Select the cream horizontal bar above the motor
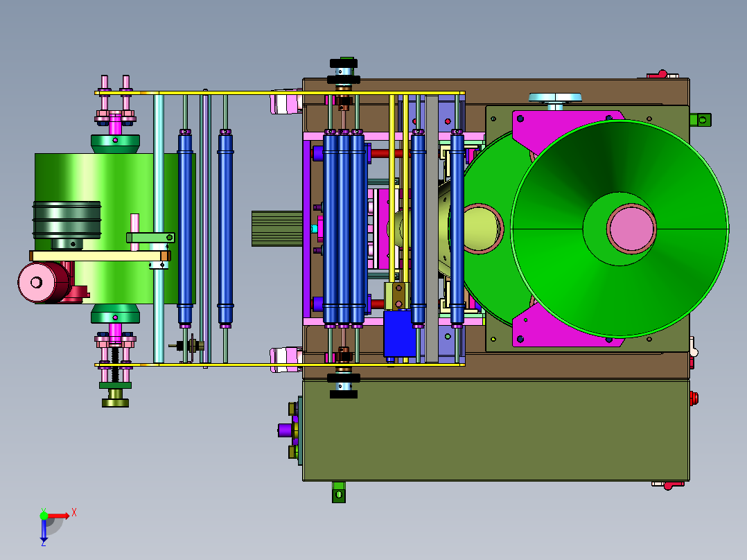This screenshot has width=747, height=560. click(100, 256)
